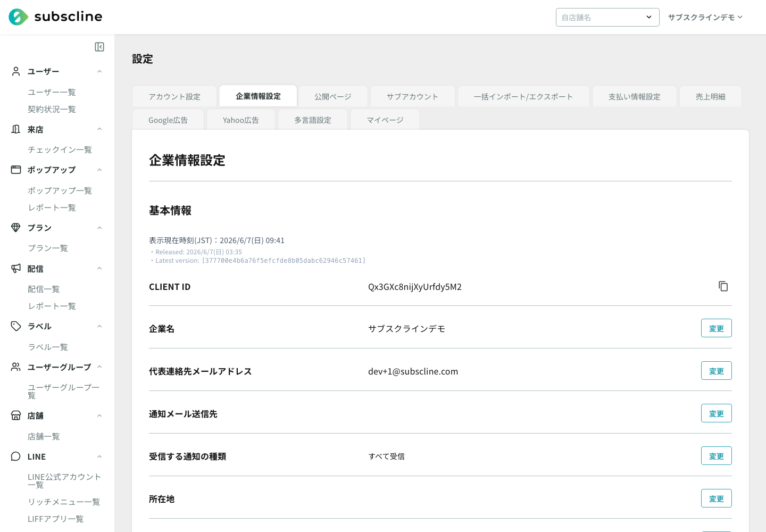This screenshot has height=532, width=766.
Task: Go to ユーザーグループ一覧
Action: [64, 391]
